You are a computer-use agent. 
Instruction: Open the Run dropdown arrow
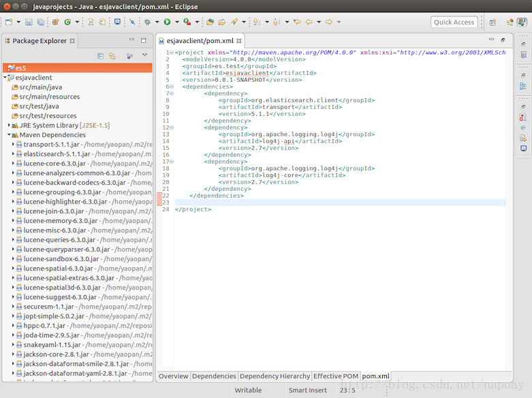click(x=177, y=22)
